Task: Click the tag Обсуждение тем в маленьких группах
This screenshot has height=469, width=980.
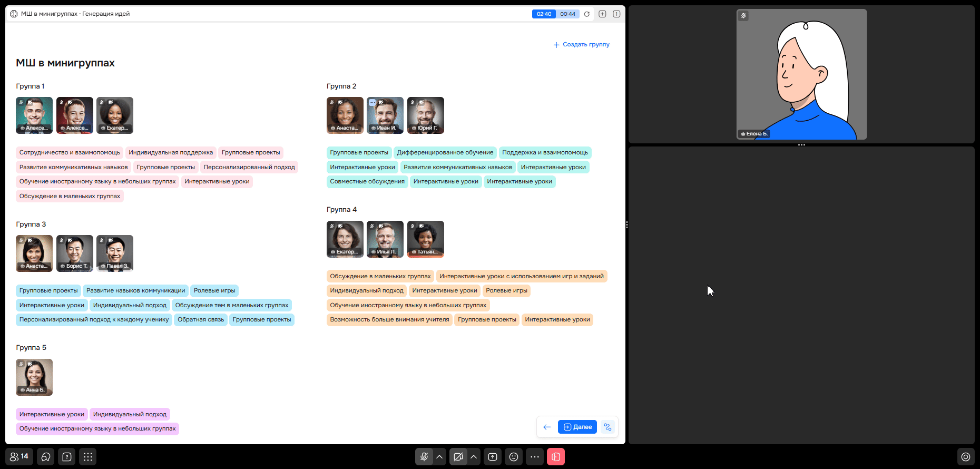Action: pyautogui.click(x=232, y=305)
